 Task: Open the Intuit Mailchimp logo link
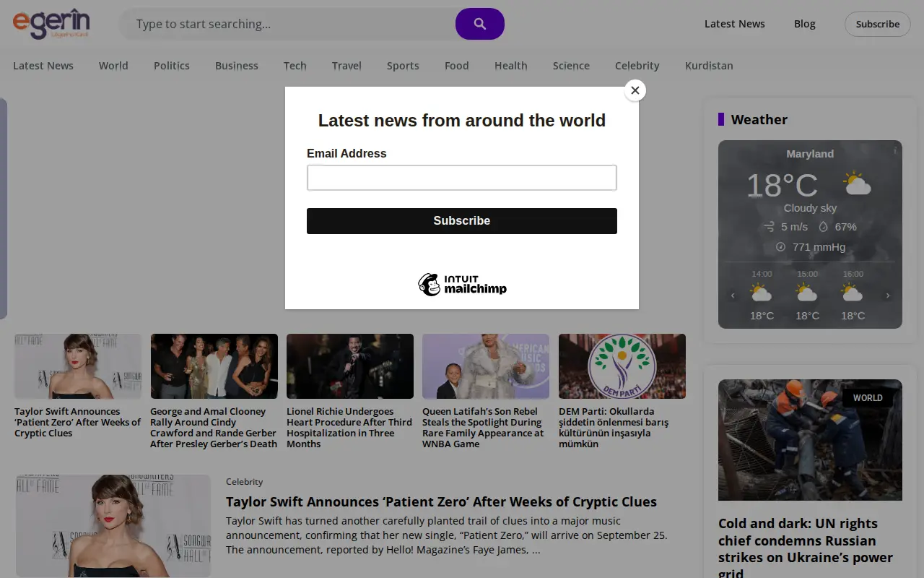pos(462,285)
